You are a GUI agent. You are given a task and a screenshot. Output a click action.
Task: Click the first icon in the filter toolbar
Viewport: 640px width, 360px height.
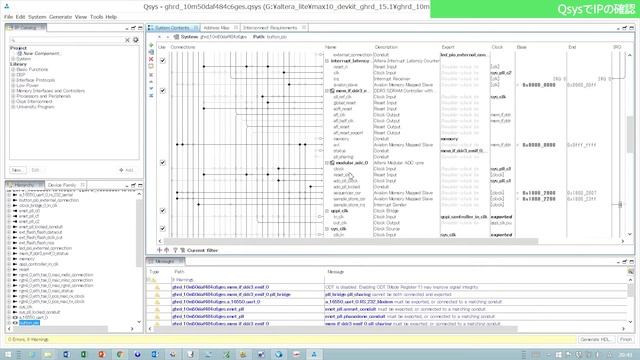coord(160,250)
